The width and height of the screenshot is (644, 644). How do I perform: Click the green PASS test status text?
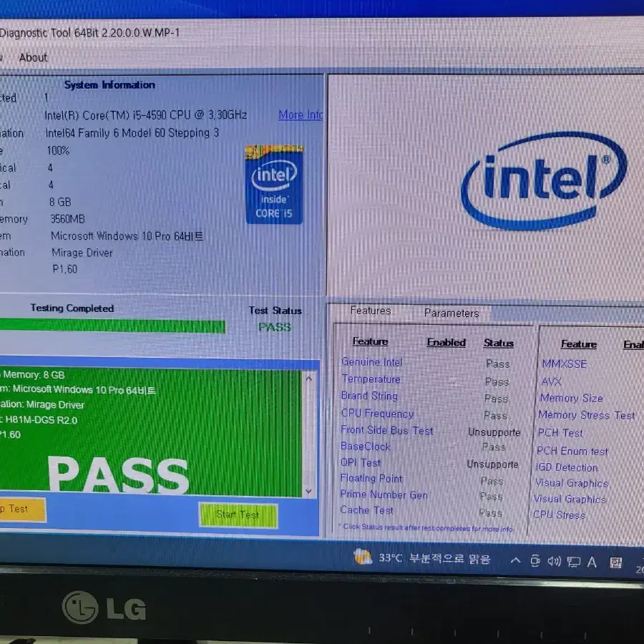275,327
